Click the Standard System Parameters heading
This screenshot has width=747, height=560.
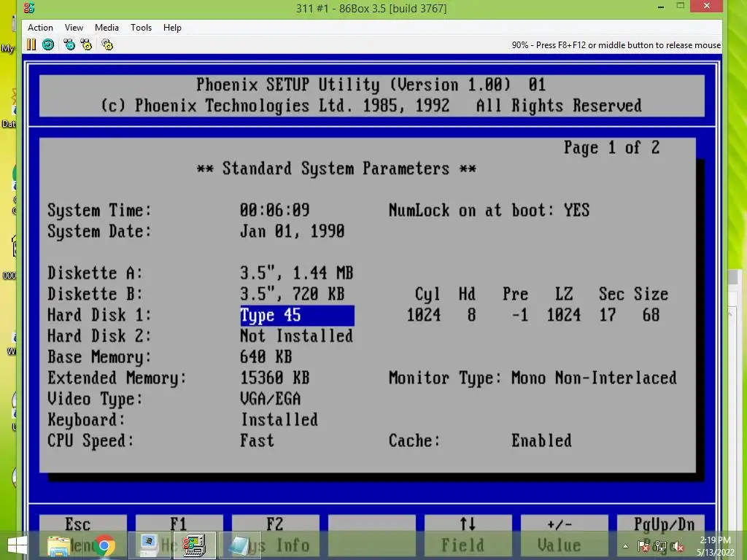336,168
